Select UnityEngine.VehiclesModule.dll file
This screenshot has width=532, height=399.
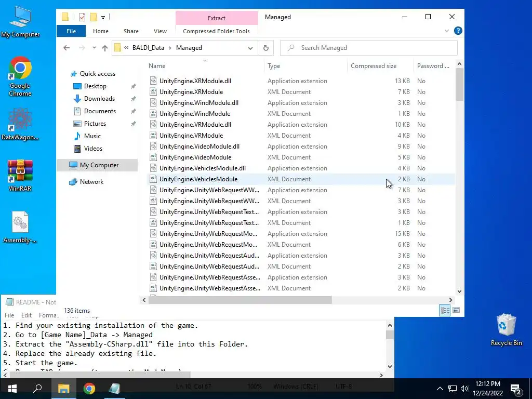pyautogui.click(x=203, y=168)
